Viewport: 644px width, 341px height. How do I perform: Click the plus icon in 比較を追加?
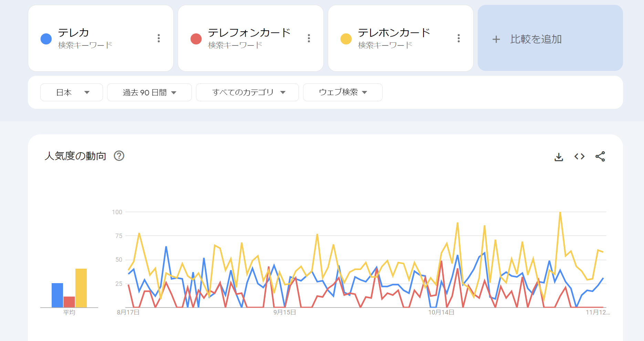496,39
